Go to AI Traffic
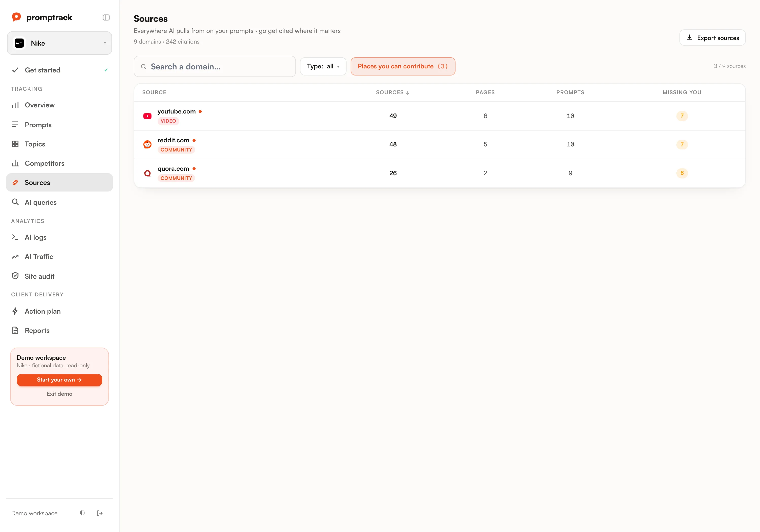Viewport: 760px width, 532px height. 60,257
